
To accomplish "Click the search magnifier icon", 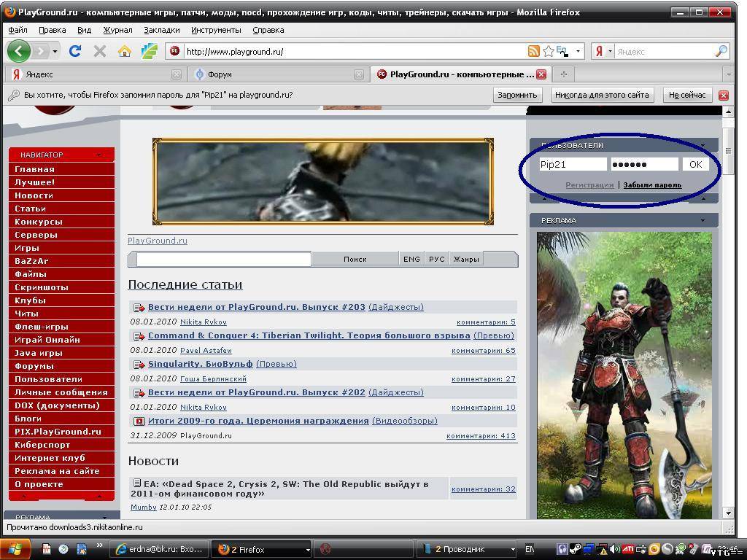I will (721, 51).
